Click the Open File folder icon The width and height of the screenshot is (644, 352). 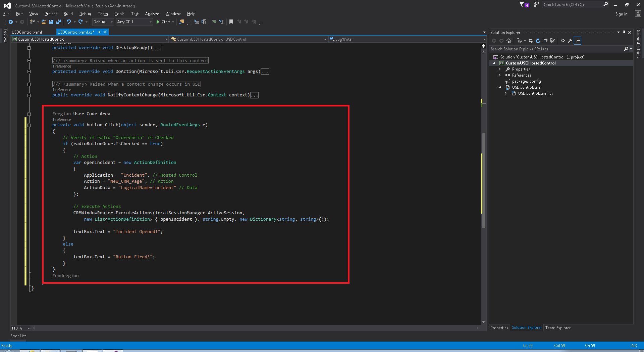click(44, 22)
